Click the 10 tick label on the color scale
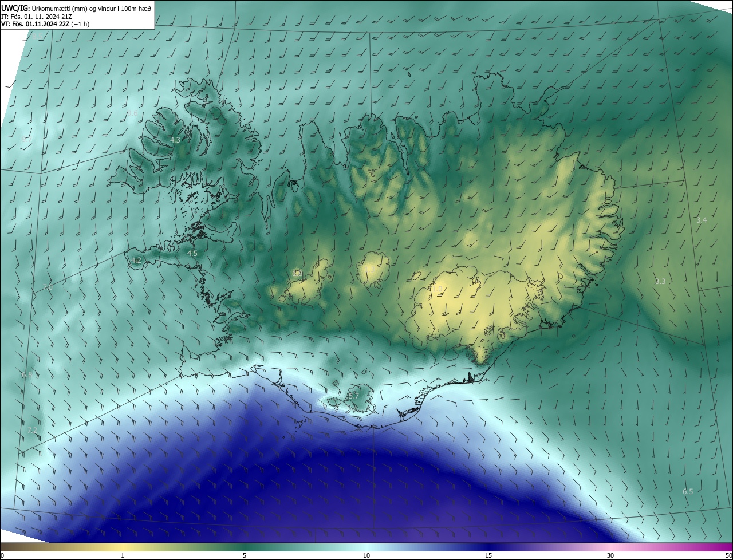The width and height of the screenshot is (733, 560). (366, 555)
